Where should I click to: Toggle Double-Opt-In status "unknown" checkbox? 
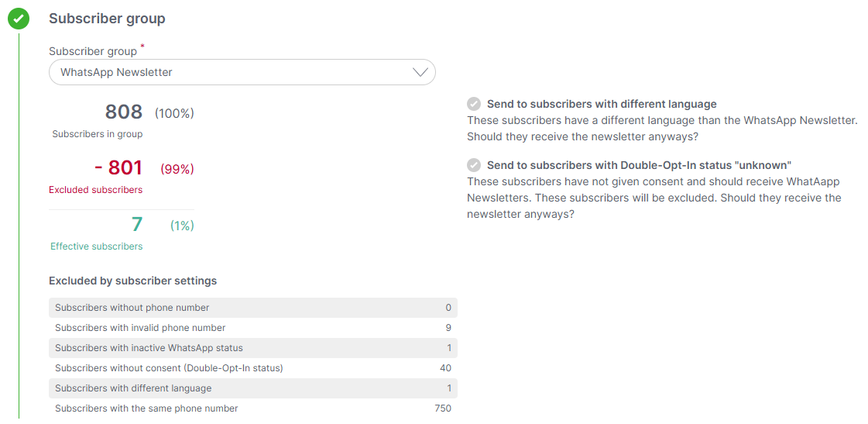474,165
